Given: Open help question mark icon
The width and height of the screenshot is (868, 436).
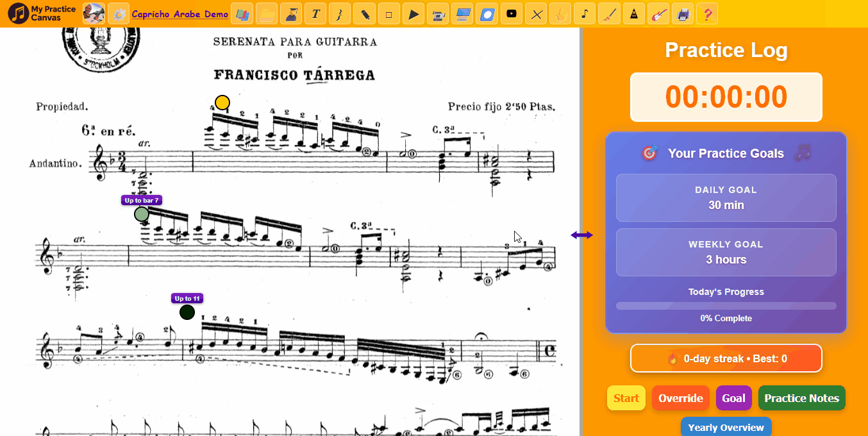Looking at the screenshot, I should tap(707, 13).
